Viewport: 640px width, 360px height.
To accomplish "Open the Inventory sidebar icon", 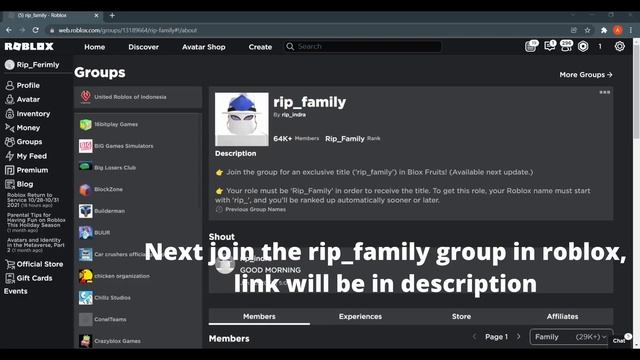I will (9, 113).
